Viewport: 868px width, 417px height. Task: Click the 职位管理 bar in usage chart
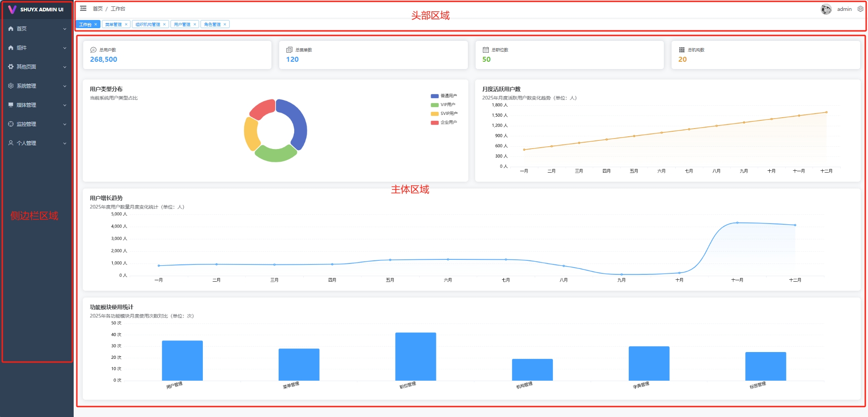(x=415, y=357)
